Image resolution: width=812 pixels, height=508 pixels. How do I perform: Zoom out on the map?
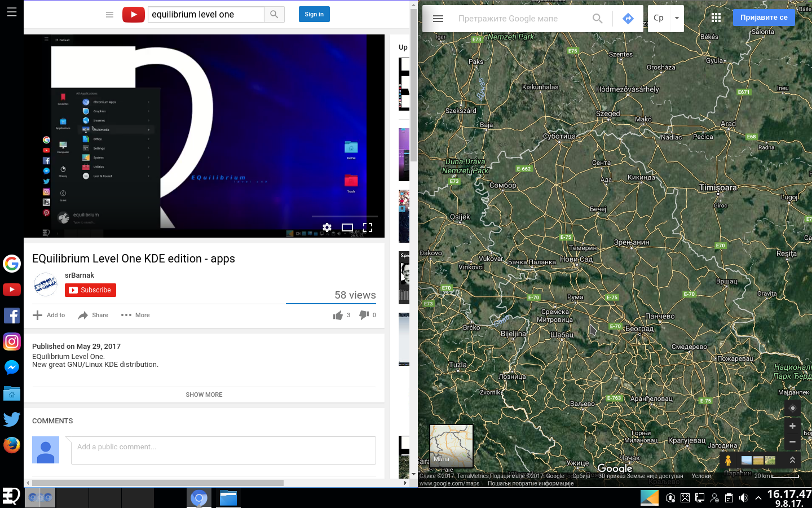pos(792,442)
